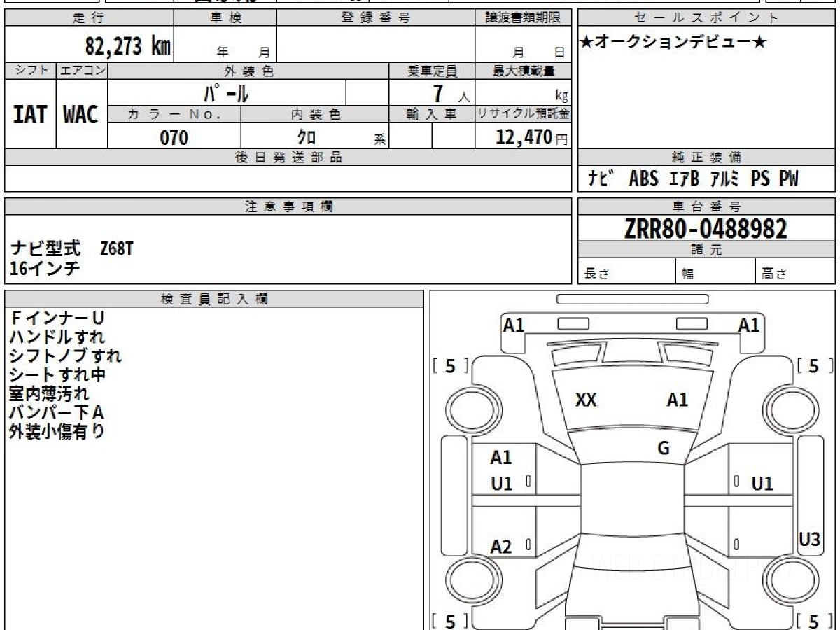This screenshot has width=840, height=630.
Task: Select the クロ interior color value
Action: 306,137
